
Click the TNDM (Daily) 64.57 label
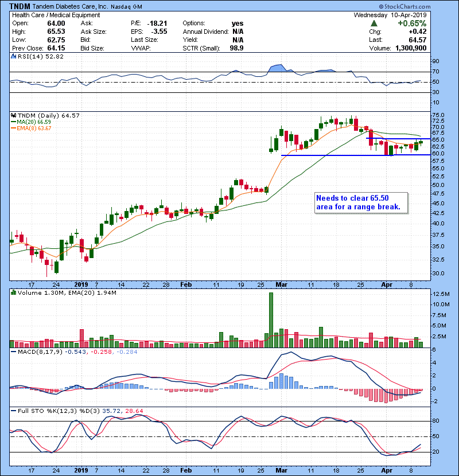(x=49, y=116)
